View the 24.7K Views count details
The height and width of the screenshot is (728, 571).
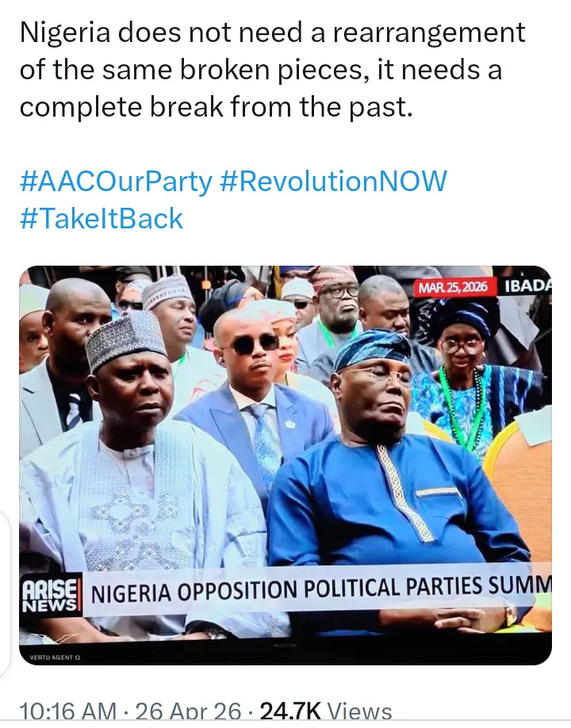[326, 713]
